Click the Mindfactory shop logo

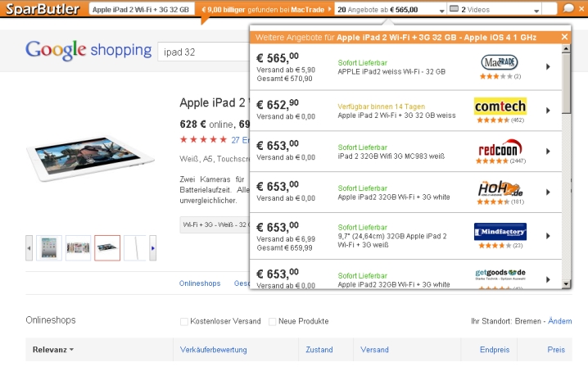coord(500,231)
